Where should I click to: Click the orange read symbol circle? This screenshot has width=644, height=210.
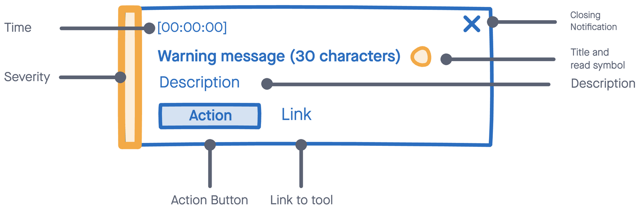point(421,57)
